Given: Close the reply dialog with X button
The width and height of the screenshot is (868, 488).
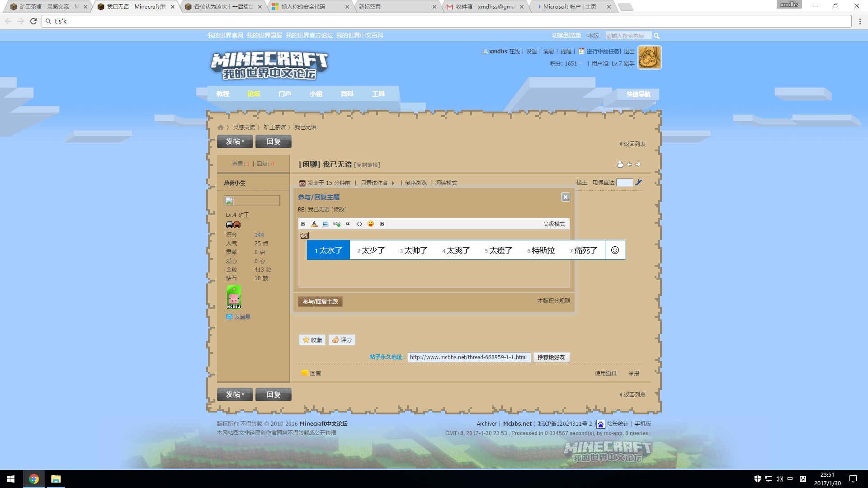Looking at the screenshot, I should tap(565, 197).
